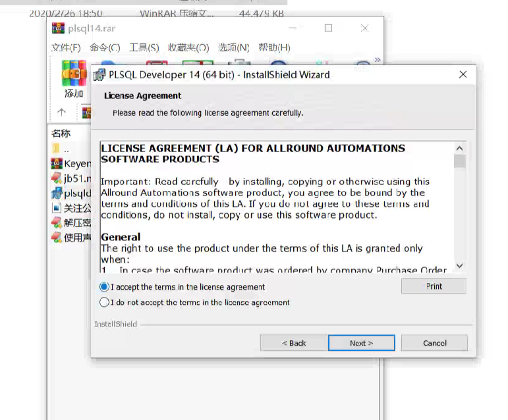
Task: Minimize the plsql14.rar WinRAR window
Action: pyautogui.click(x=293, y=28)
